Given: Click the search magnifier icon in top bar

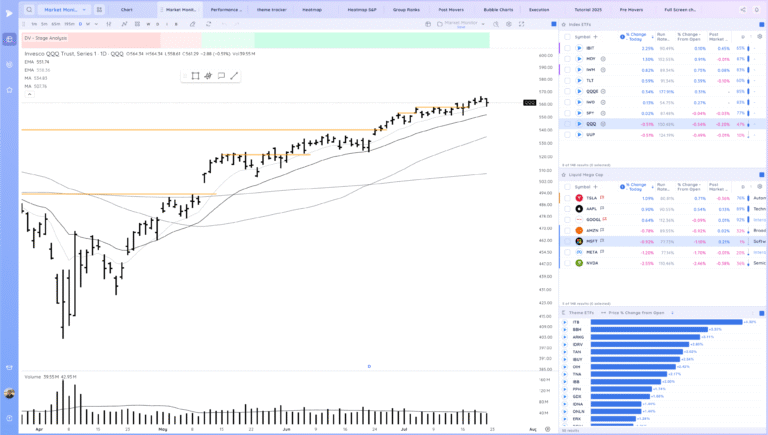Looking at the screenshot, I should point(29,9).
